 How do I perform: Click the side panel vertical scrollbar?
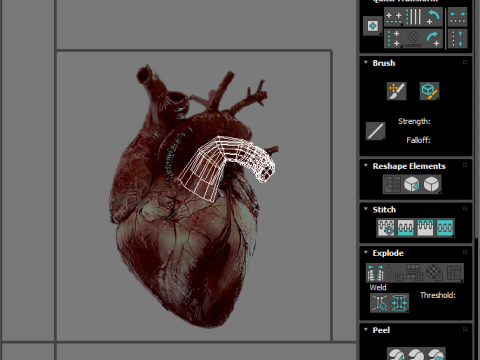[477, 120]
